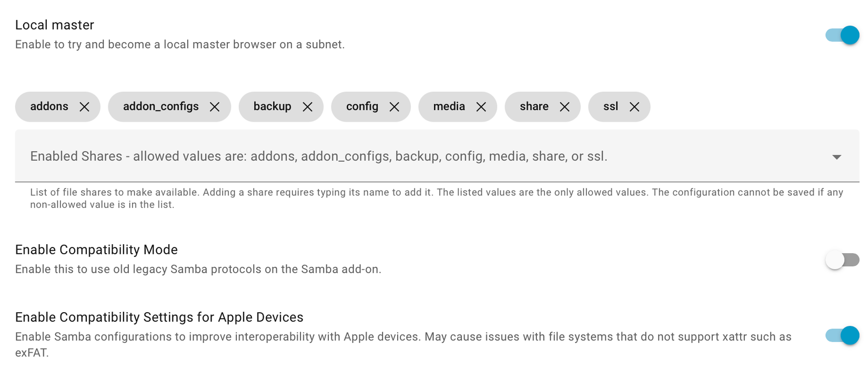Turn off Apple Devices compatibility toggle
The image size is (868, 377).
842,335
